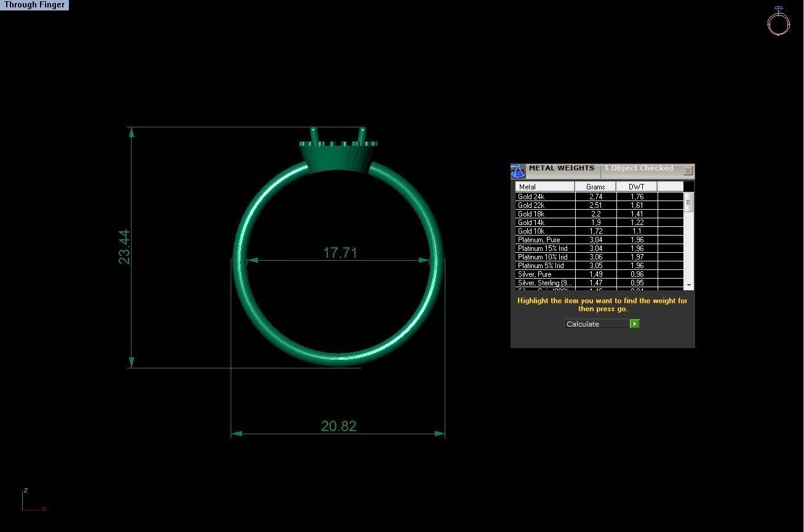Screen dimensions: 804x532
Task: Highlight the Gold 18k row
Action: click(599, 214)
